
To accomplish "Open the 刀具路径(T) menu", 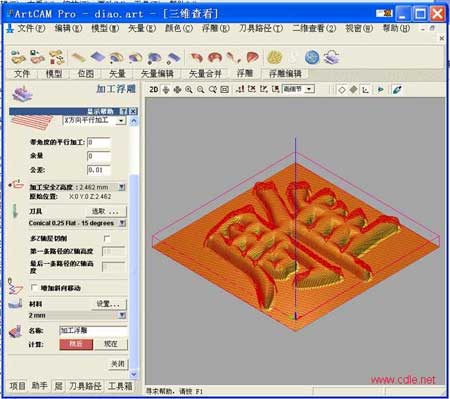I will point(261,29).
